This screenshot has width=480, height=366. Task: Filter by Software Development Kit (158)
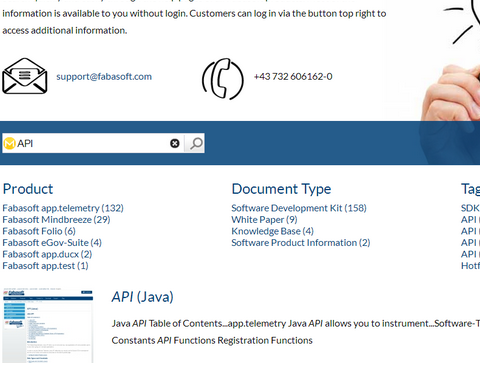click(x=299, y=208)
